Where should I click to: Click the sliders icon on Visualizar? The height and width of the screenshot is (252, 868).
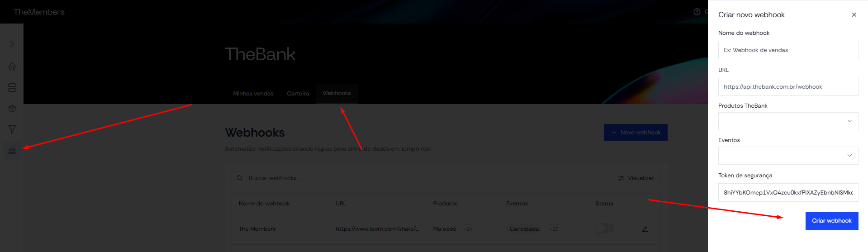pyautogui.click(x=621, y=178)
